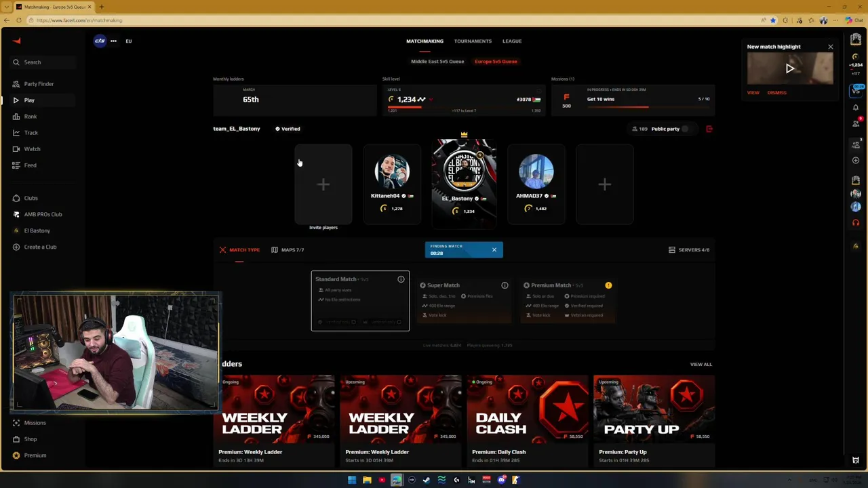Toggle Veteran only in Standard Match
Viewport: 868px width, 488px height.
(x=399, y=322)
